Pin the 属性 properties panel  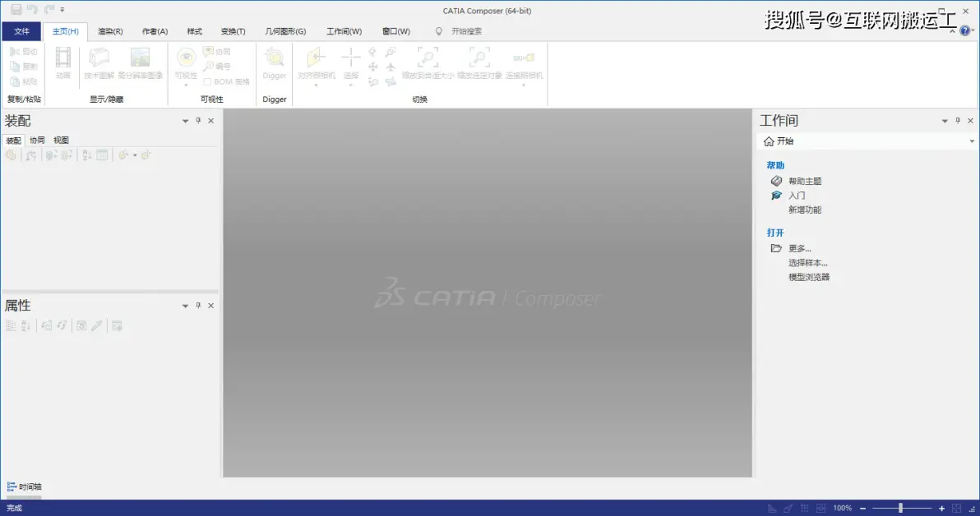(x=198, y=306)
